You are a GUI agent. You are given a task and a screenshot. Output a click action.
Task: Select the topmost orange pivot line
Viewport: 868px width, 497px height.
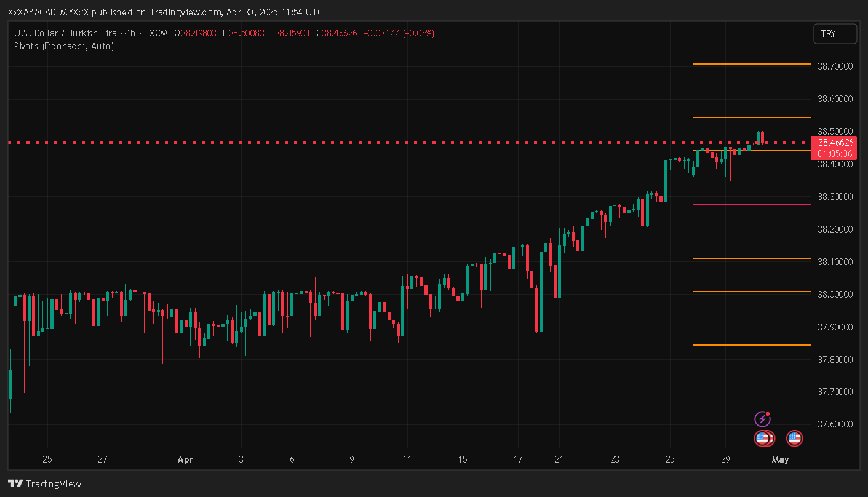751,64
